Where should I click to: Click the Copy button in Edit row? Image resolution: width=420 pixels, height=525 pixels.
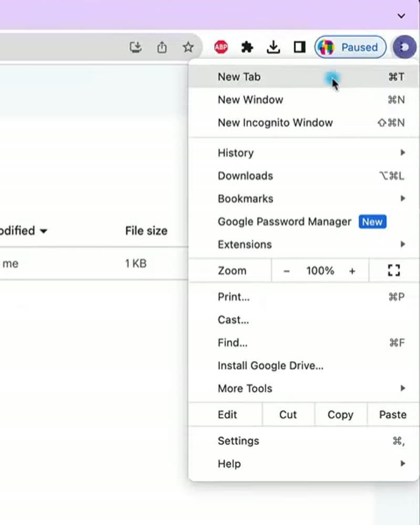point(340,415)
